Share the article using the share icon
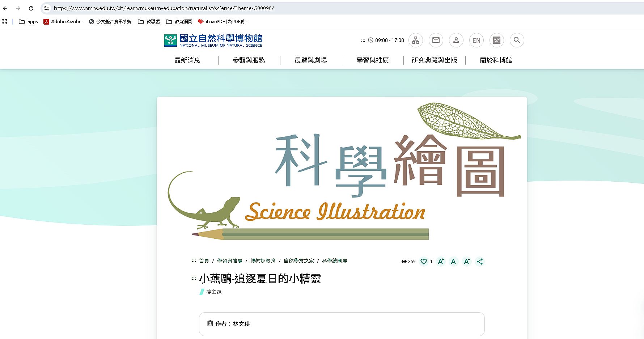The width and height of the screenshot is (644, 339). [x=480, y=262]
